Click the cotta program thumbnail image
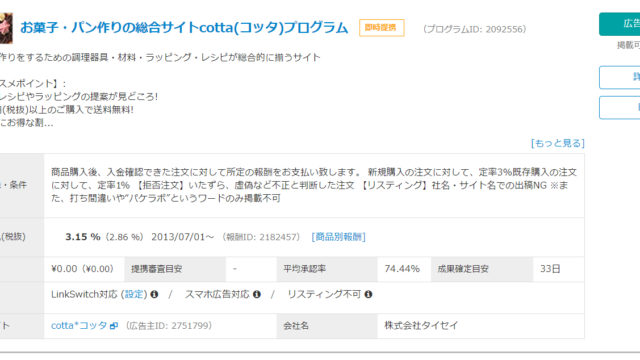The image size is (640, 360). pyautogui.click(x=6, y=28)
